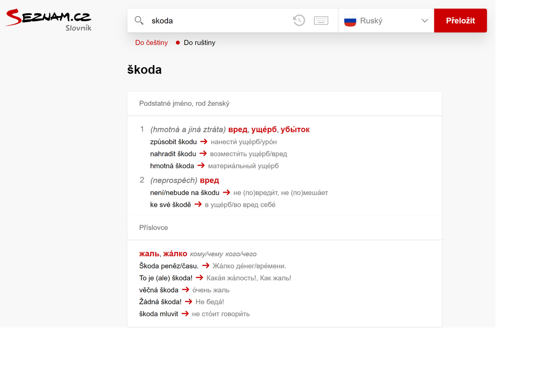
Task: Open the virtual keyboard icon
Action: coord(321,21)
